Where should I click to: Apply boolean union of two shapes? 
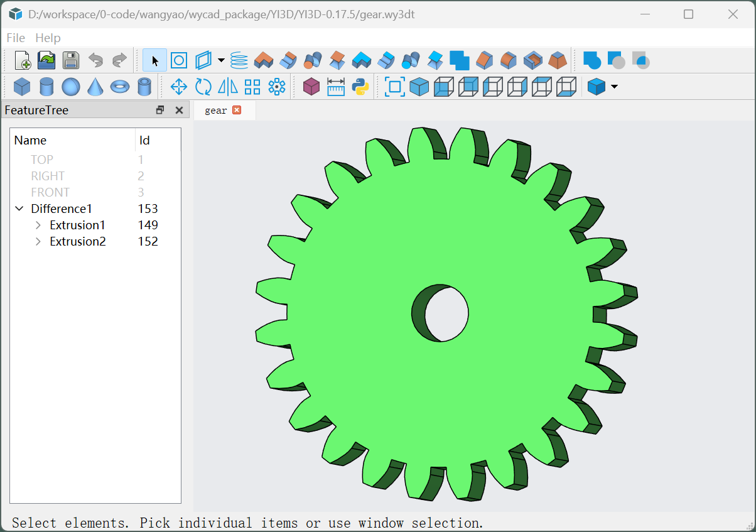coord(592,60)
